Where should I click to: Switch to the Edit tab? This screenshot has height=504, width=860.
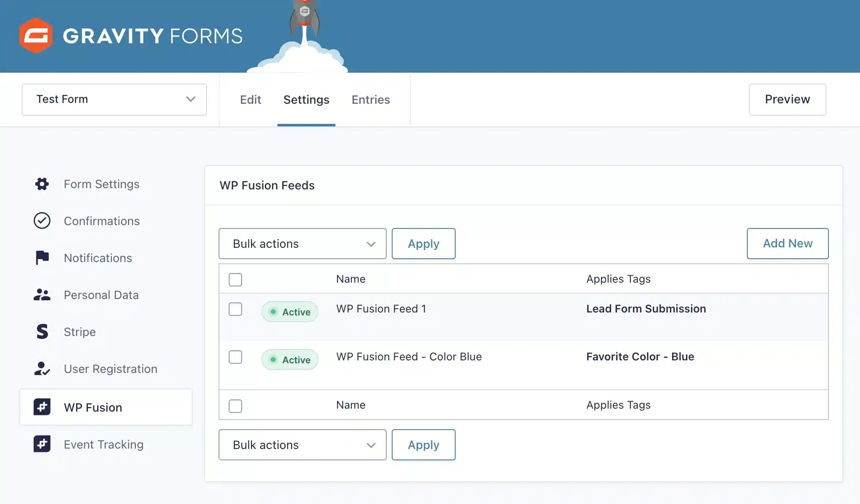pyautogui.click(x=251, y=100)
